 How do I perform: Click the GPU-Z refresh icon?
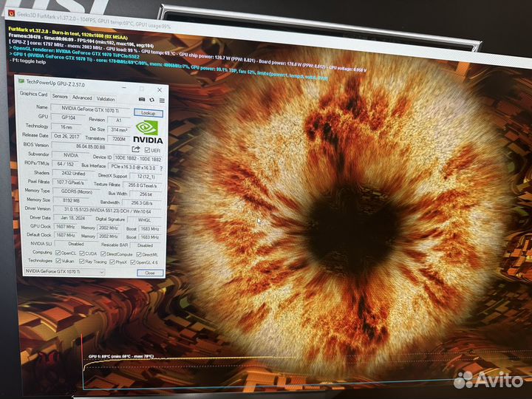coord(151,99)
